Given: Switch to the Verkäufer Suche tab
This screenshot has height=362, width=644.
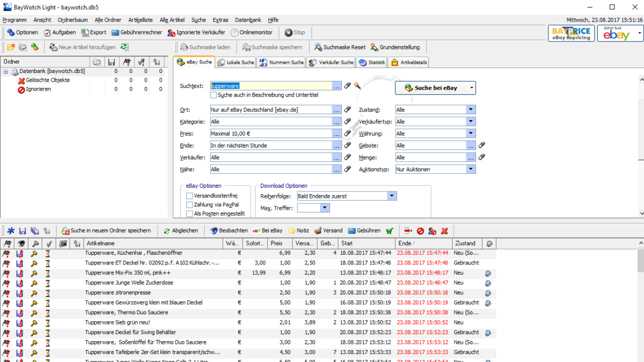Looking at the screenshot, I should coord(331,62).
